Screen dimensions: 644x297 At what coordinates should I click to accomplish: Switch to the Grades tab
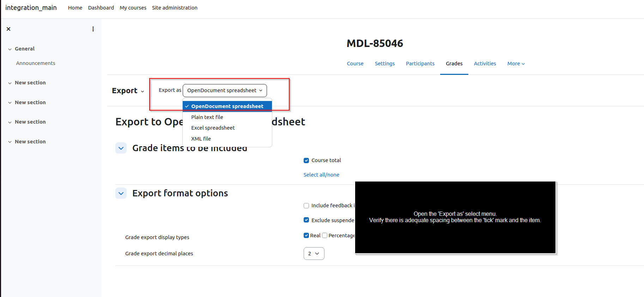454,64
